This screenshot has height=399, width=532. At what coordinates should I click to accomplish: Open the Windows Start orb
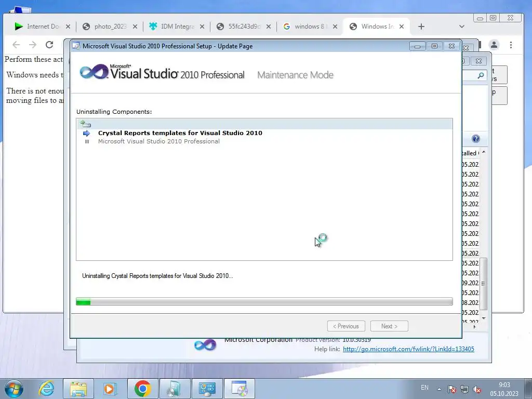pos(14,389)
